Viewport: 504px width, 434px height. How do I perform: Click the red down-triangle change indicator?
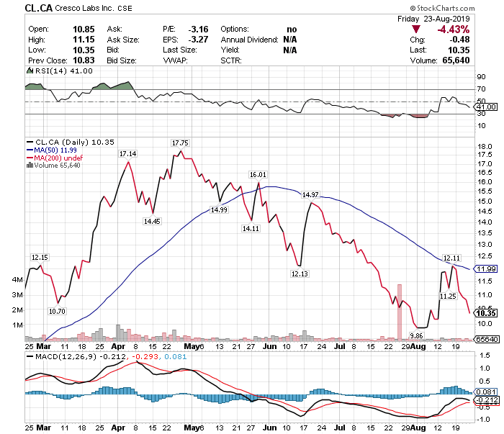(x=416, y=30)
